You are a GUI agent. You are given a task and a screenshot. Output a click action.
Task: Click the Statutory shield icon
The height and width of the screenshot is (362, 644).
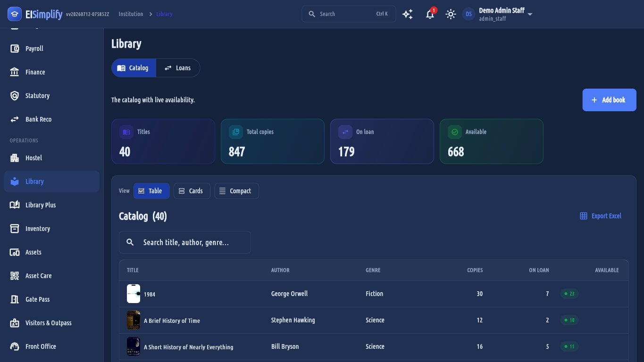[x=15, y=96]
